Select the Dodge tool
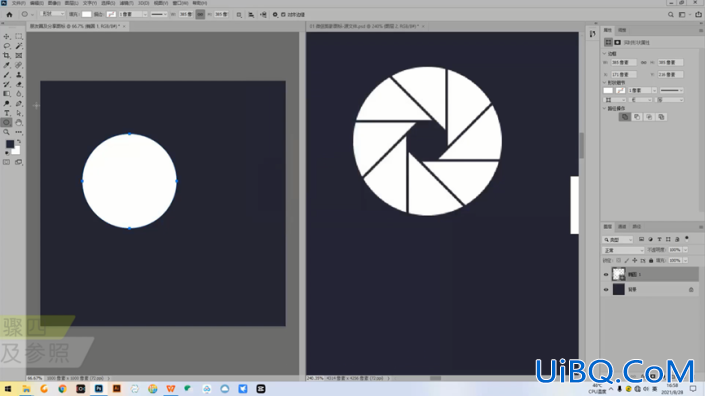Viewport: 705px width, 396px height. (x=6, y=103)
